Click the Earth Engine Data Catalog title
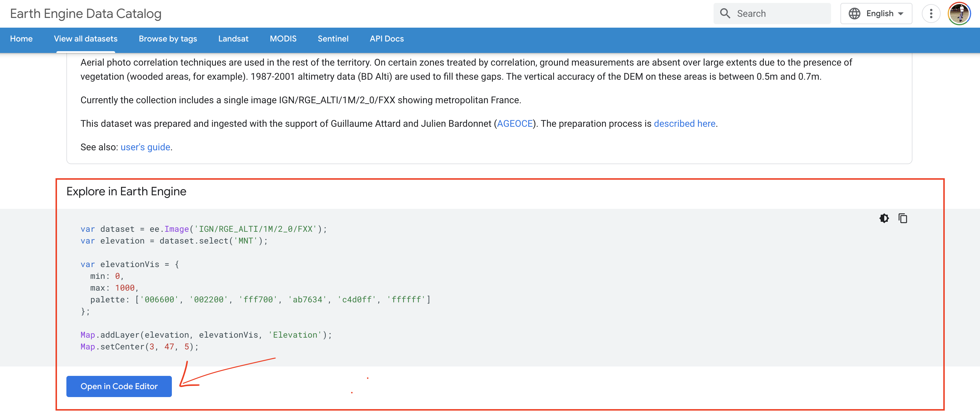Viewport: 980px width, 420px height. [85, 14]
